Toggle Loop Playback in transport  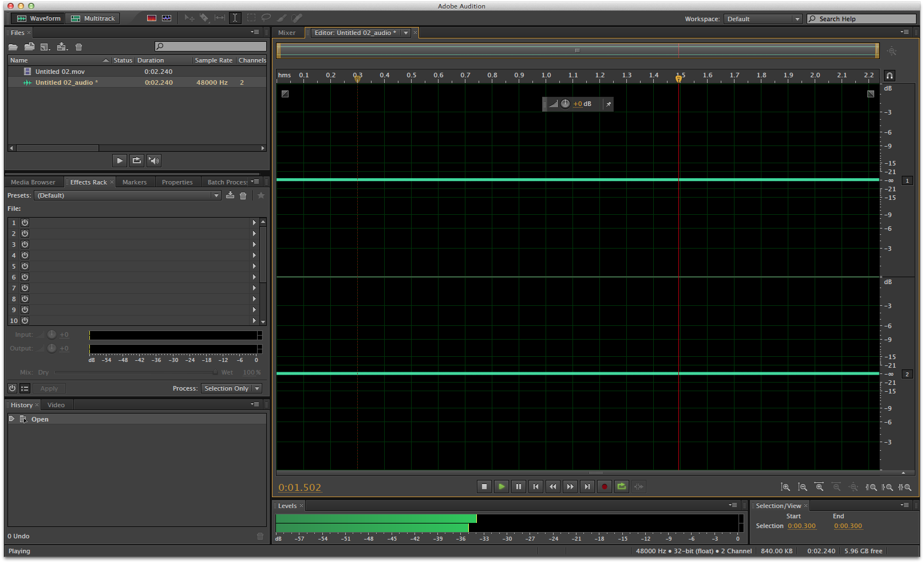[x=622, y=487]
